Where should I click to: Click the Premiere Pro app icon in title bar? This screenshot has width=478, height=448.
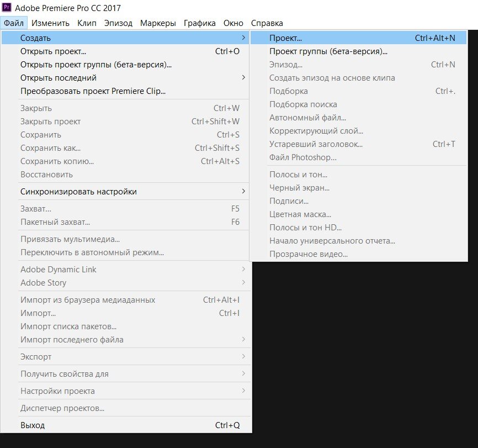7,7
